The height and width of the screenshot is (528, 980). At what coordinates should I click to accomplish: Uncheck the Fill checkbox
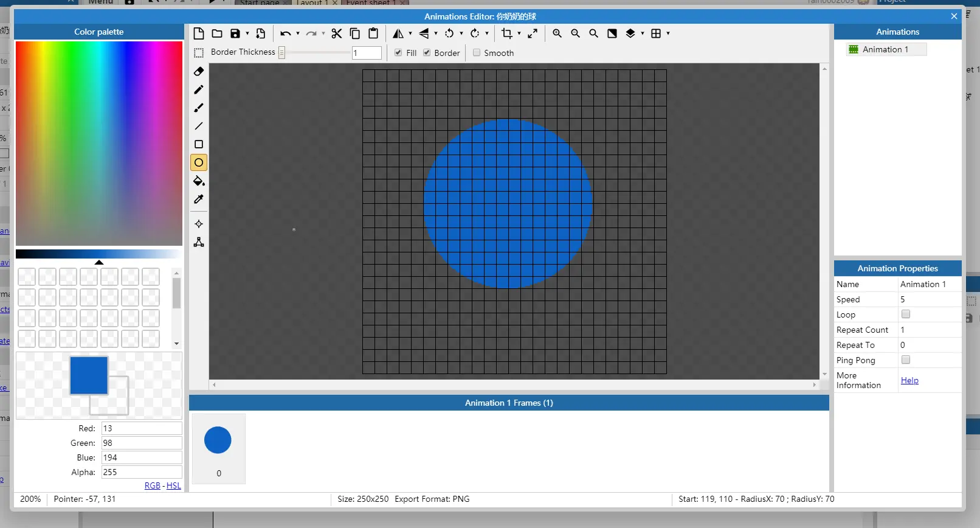pyautogui.click(x=398, y=53)
